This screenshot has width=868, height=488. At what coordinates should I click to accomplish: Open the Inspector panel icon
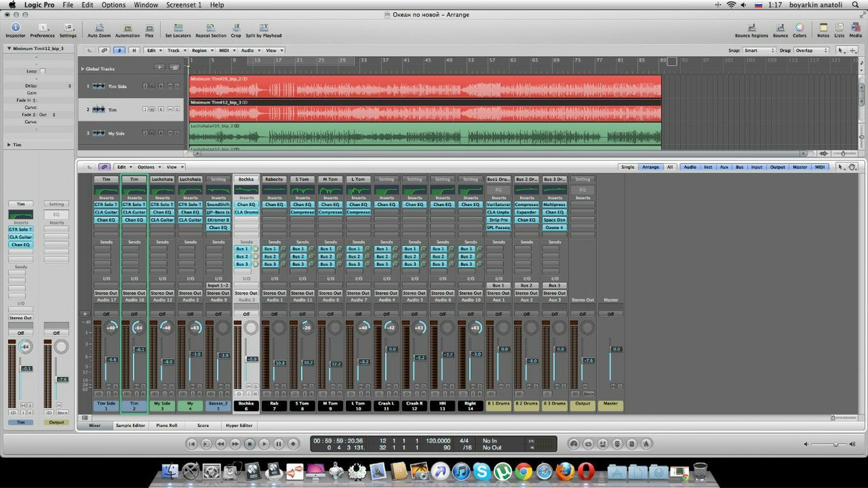pos(15,28)
